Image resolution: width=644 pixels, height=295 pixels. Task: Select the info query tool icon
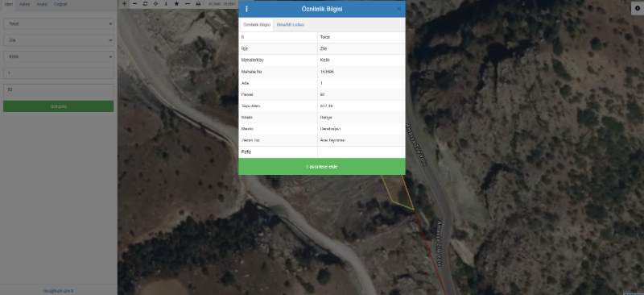pyautogui.click(x=166, y=3)
